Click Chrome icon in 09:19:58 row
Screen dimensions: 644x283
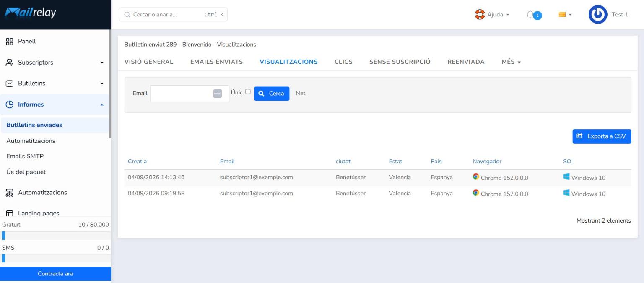476,193
